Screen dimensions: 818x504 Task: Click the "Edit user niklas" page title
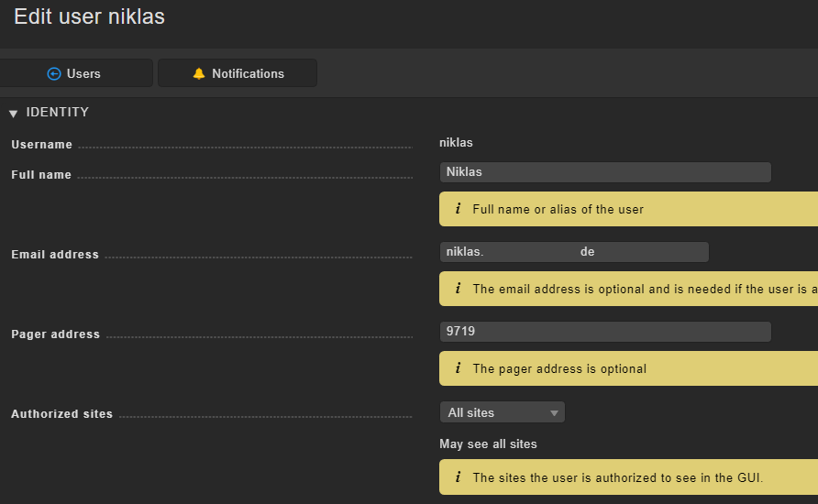point(89,16)
